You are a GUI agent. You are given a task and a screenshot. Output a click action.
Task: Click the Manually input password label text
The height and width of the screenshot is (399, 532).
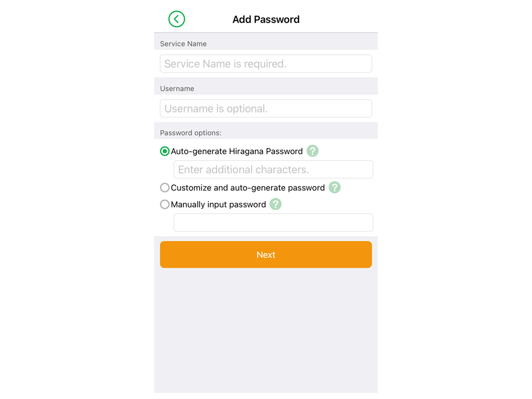point(218,204)
